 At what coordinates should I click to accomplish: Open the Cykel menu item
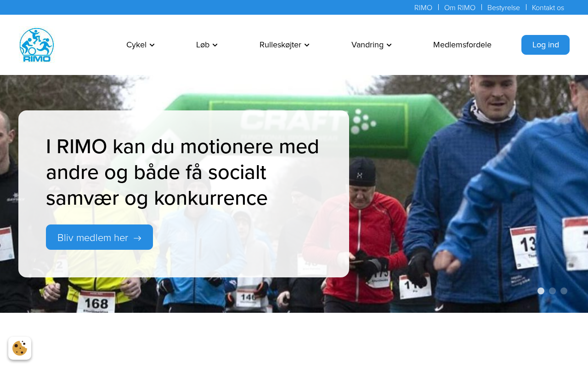[x=140, y=45]
